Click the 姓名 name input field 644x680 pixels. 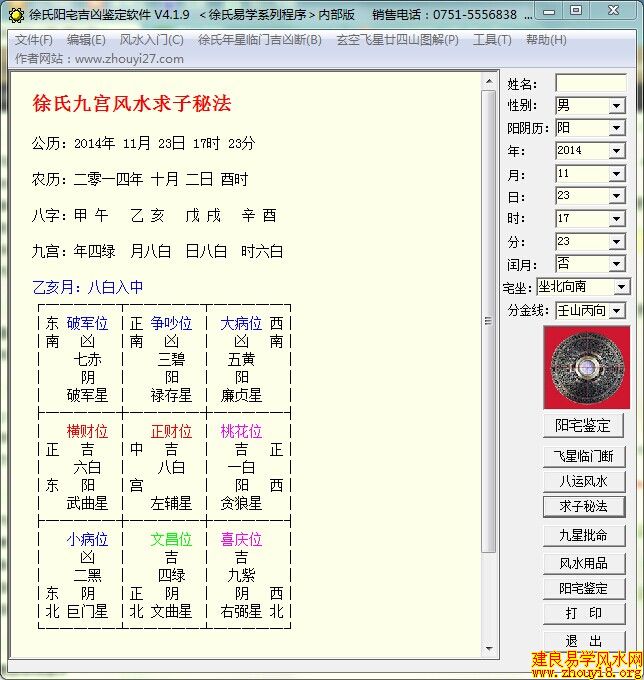591,82
